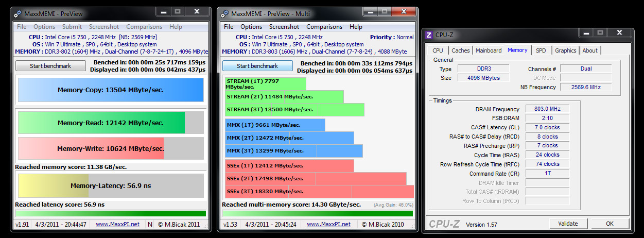Screen dimensions: 644x238
Task: Click the 2569.6 MHz NB Frequency field
Action: click(586, 87)
